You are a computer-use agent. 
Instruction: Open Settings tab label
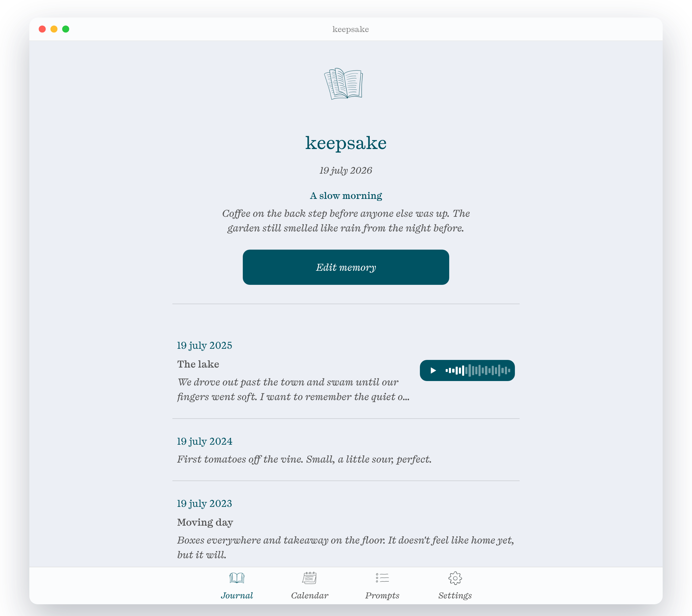(455, 595)
